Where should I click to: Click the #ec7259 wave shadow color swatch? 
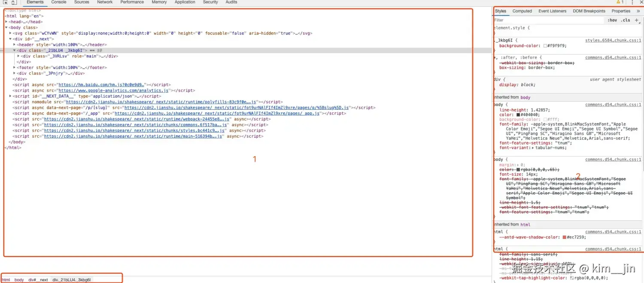[x=565, y=237]
